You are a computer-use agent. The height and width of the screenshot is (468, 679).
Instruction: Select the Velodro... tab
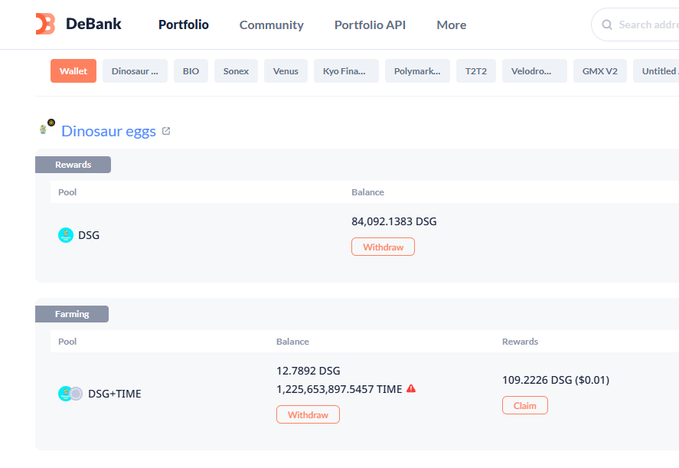coord(534,71)
